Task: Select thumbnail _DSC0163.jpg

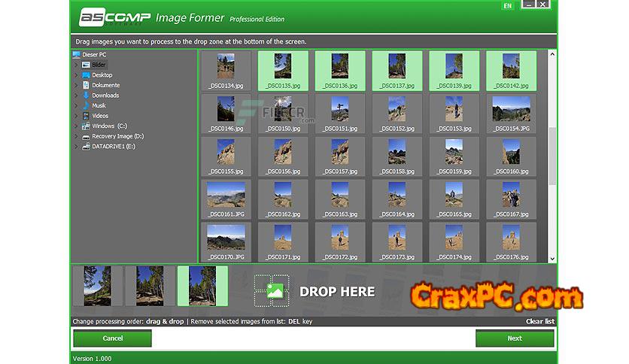Action: click(340, 199)
